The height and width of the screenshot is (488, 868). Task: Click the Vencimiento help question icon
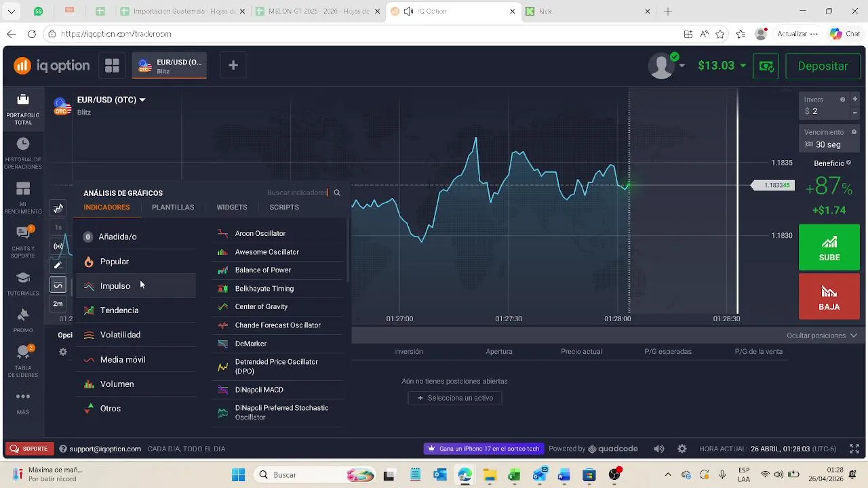pyautogui.click(x=854, y=132)
